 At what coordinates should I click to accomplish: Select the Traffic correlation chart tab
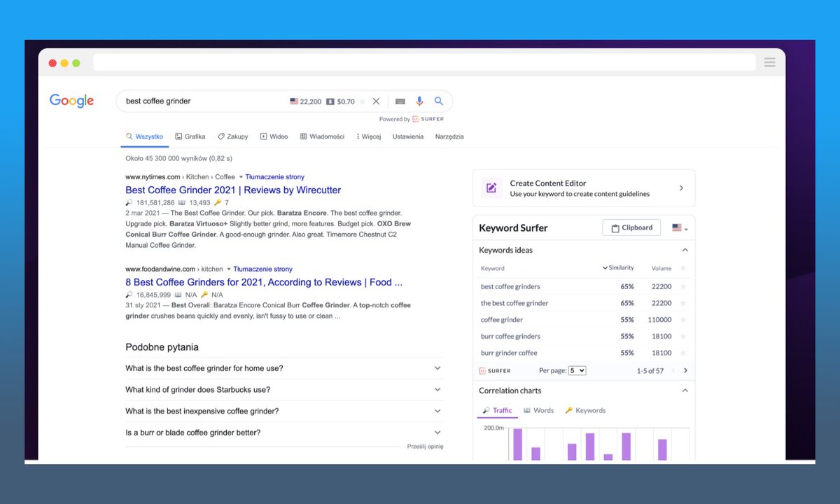click(x=498, y=410)
